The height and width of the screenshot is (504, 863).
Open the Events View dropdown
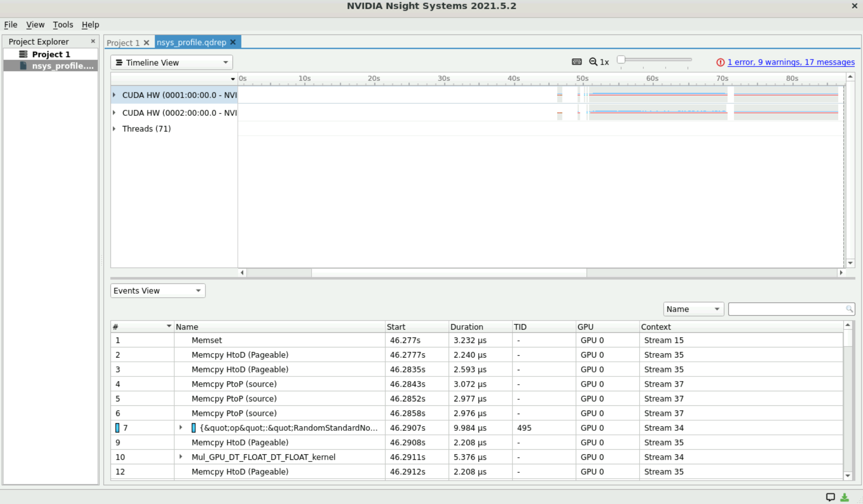click(x=158, y=291)
